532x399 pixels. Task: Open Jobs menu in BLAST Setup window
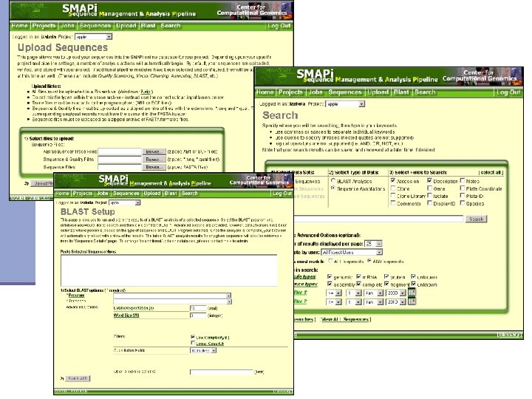(x=103, y=194)
